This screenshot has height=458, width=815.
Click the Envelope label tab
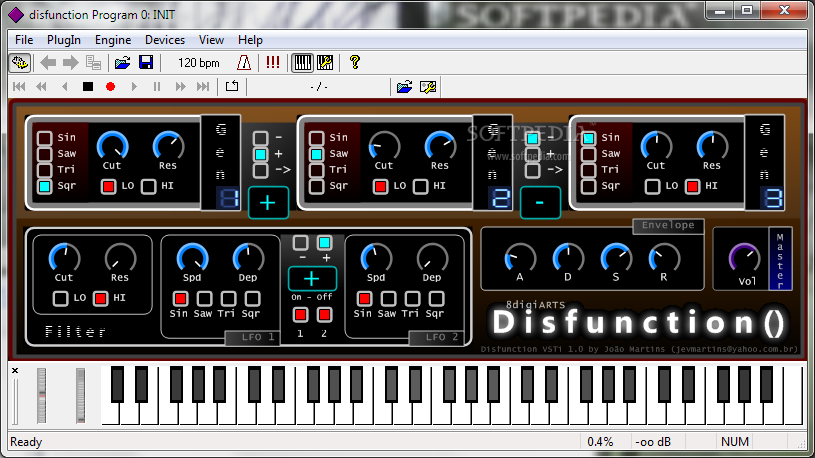click(x=668, y=226)
